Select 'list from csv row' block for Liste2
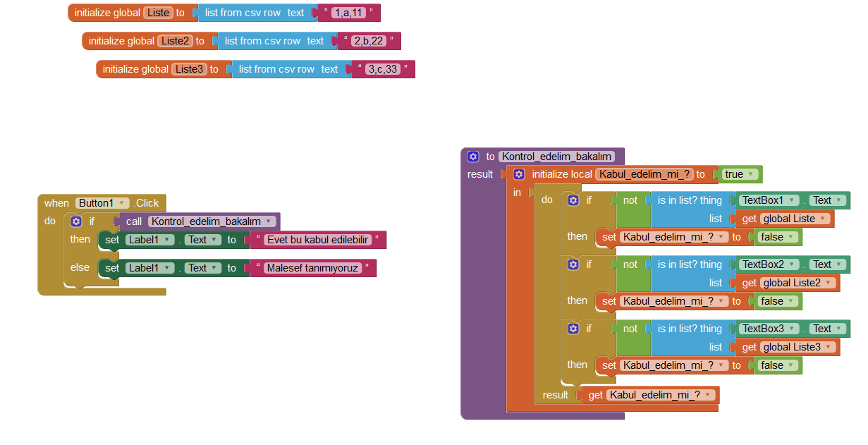868x445 pixels. click(278, 41)
